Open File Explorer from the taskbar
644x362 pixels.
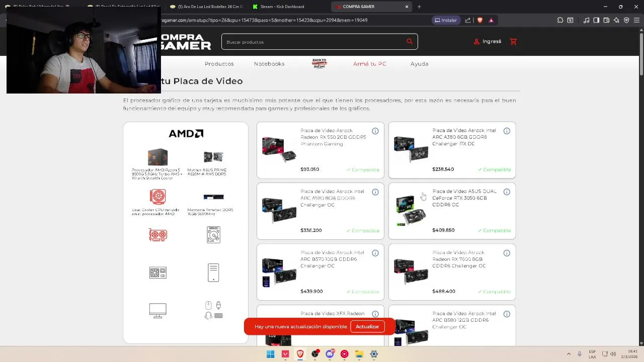[359, 354]
